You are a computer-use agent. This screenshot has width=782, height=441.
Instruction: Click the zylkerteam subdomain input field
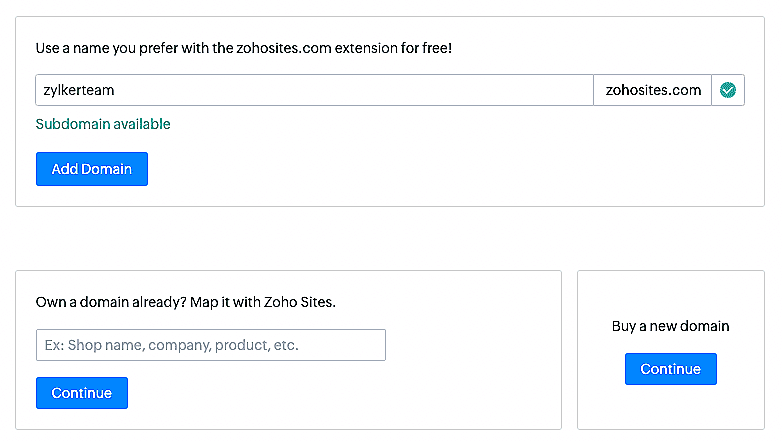click(x=314, y=90)
